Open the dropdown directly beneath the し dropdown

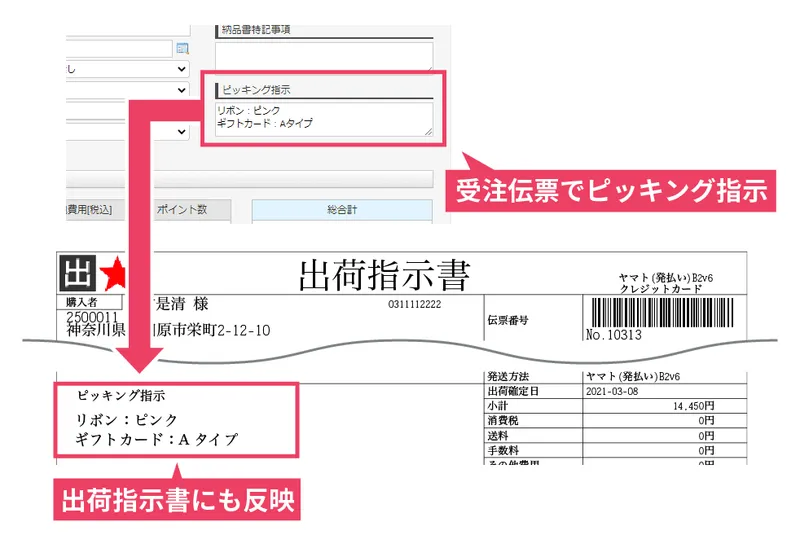(128, 90)
